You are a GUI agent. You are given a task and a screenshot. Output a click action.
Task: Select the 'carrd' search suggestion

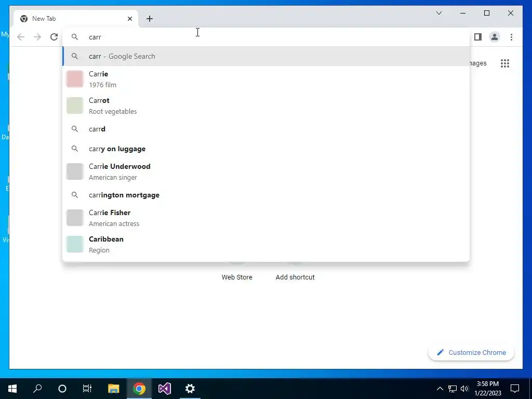tap(266, 129)
